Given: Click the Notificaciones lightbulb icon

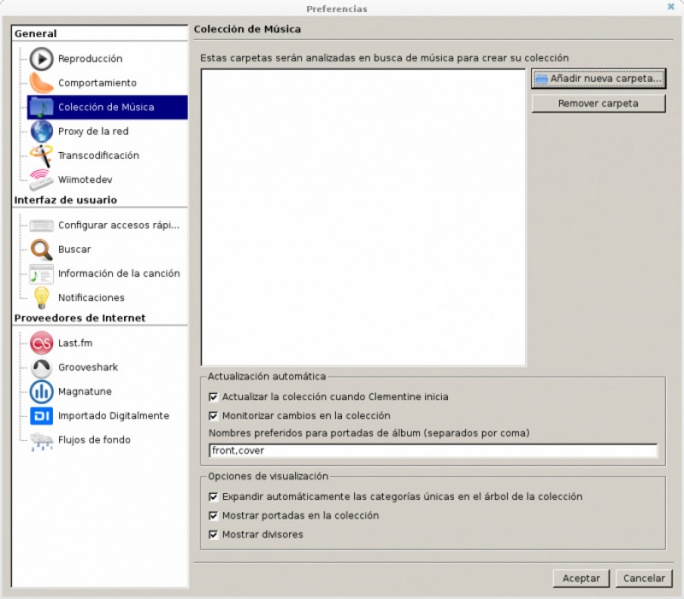Looking at the screenshot, I should [41, 298].
